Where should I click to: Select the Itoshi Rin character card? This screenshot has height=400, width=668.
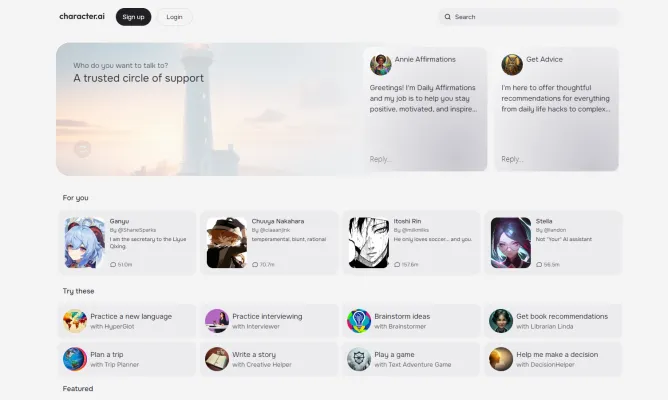412,243
